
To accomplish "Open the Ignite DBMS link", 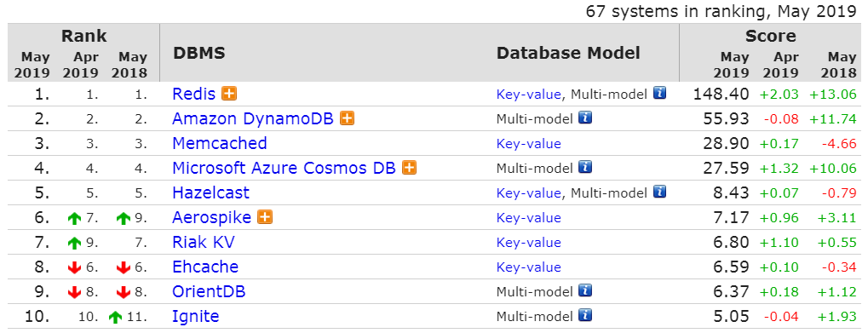I will click(x=195, y=317).
